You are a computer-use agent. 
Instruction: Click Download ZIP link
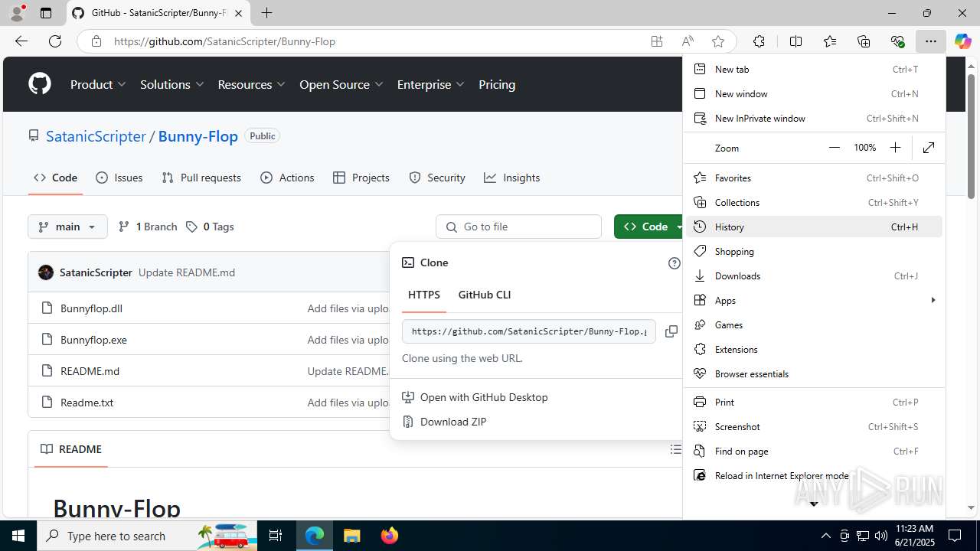pos(453,422)
